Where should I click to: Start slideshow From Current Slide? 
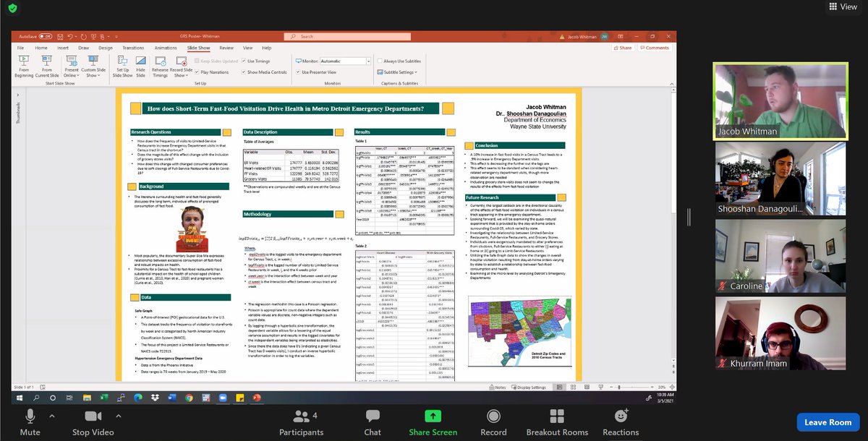coord(47,65)
